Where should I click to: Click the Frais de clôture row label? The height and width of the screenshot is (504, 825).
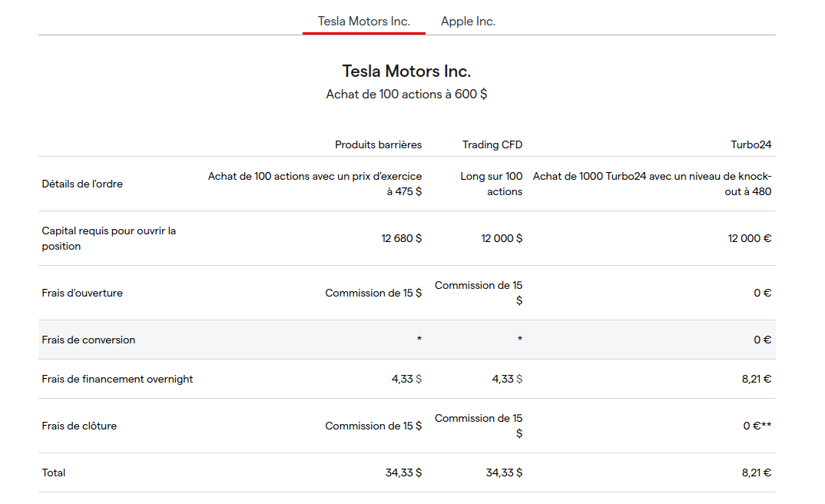(79, 426)
